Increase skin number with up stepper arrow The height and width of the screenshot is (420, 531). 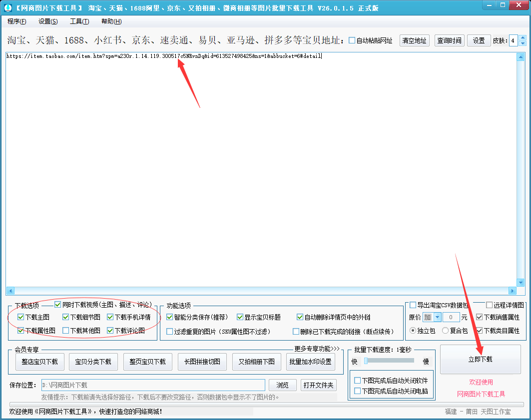tap(523, 37)
